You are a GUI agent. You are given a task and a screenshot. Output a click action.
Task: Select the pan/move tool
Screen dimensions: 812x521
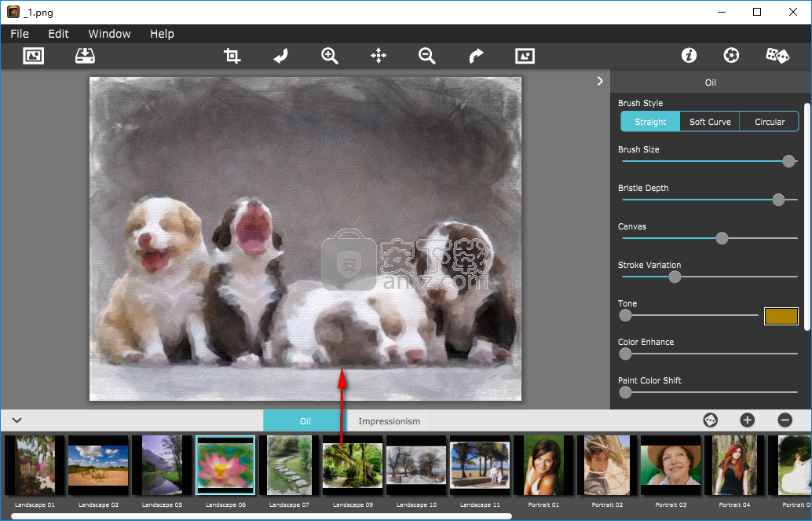pos(379,56)
